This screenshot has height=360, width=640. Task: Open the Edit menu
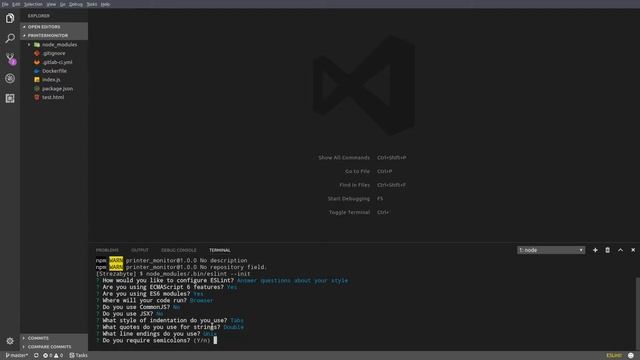pos(16,4)
